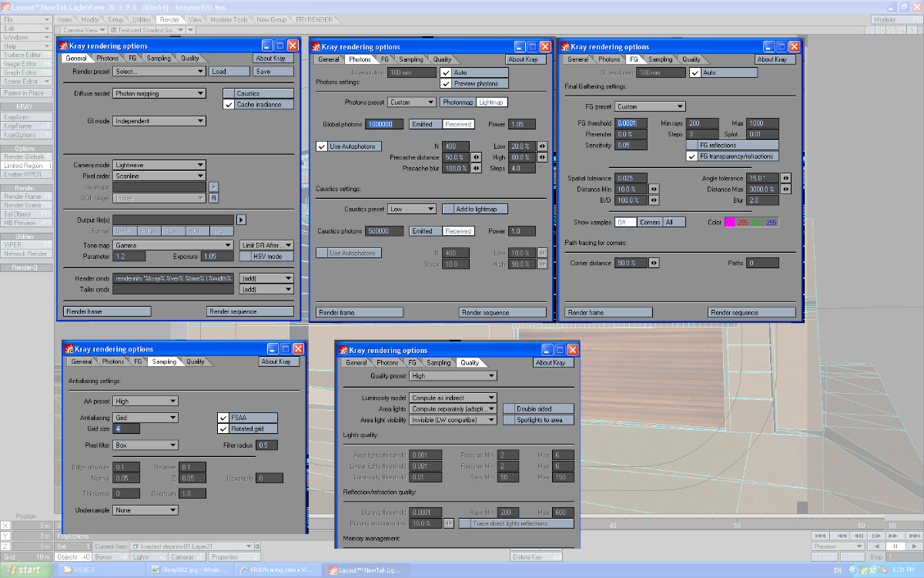Click the Precache distance spinner arrows
924x578 pixels.
click(x=474, y=157)
